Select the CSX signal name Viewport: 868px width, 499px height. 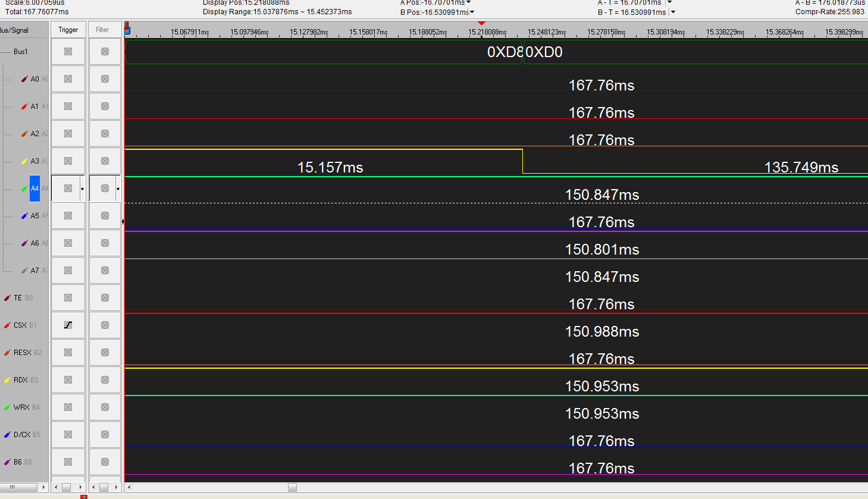coord(20,325)
